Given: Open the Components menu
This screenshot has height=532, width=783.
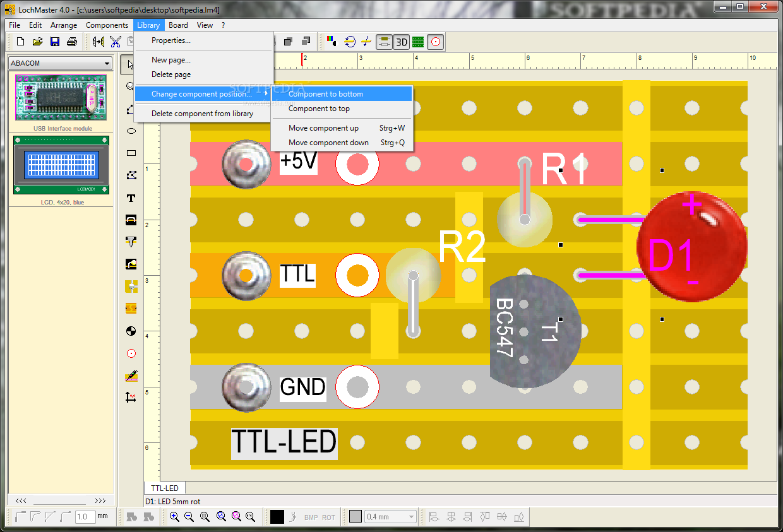Looking at the screenshot, I should tap(107, 25).
